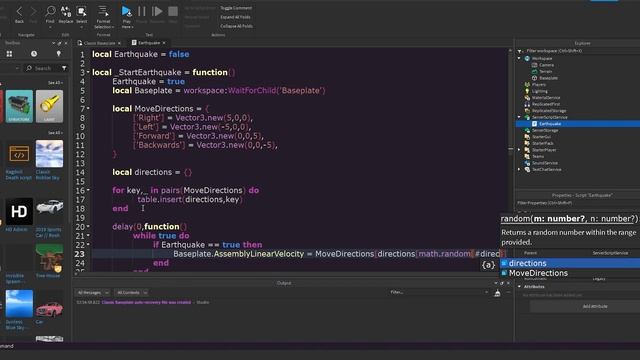Choose 'directions' from the autocomplete list
The width and height of the screenshot is (640, 360).
(x=570, y=263)
